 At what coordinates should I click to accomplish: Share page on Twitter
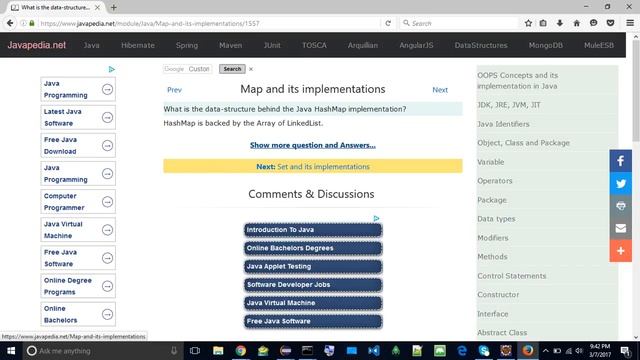(621, 183)
